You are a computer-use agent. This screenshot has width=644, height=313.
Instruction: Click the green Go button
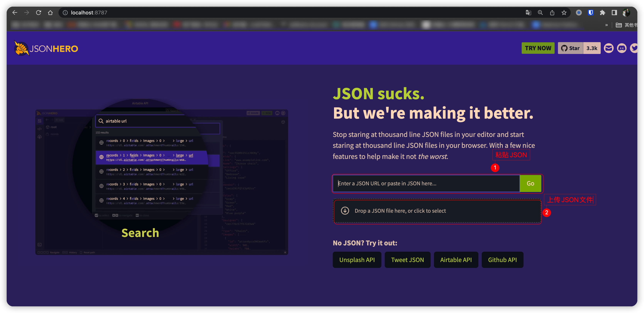(x=530, y=183)
